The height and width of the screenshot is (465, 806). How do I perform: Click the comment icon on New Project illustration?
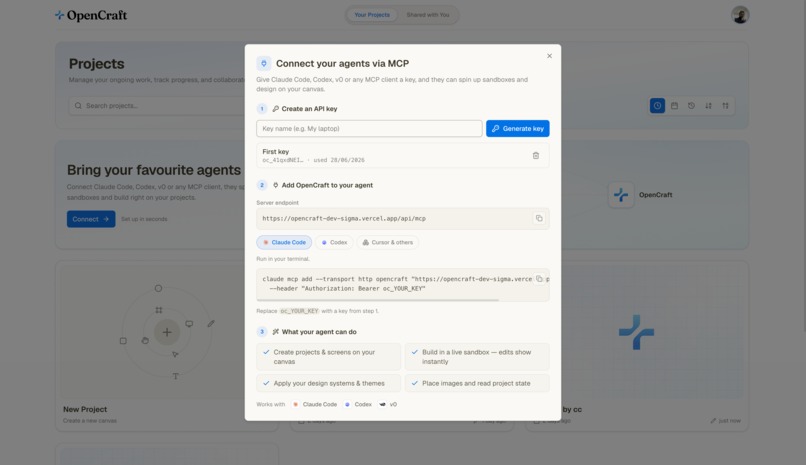coord(189,324)
